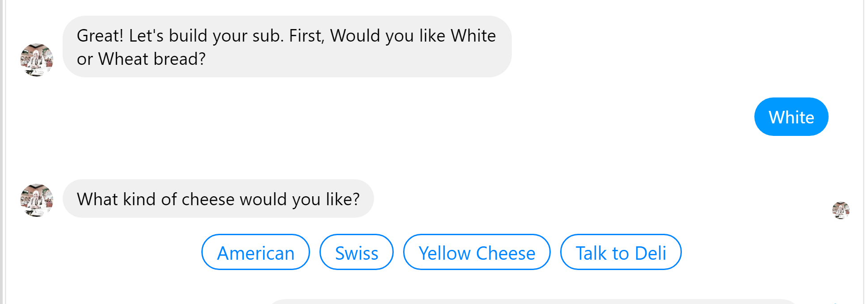Click "Great!" at the start of the message
This screenshot has width=868, height=304.
(x=100, y=36)
